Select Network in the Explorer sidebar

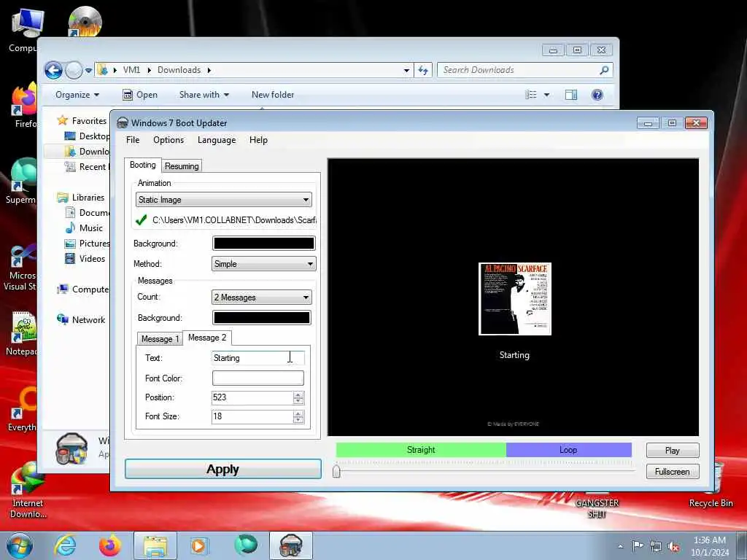click(x=88, y=320)
